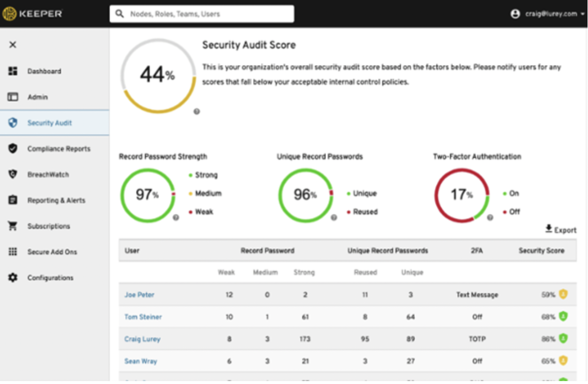The height and width of the screenshot is (384, 588).
Task: Click the Export link
Action: [562, 230]
